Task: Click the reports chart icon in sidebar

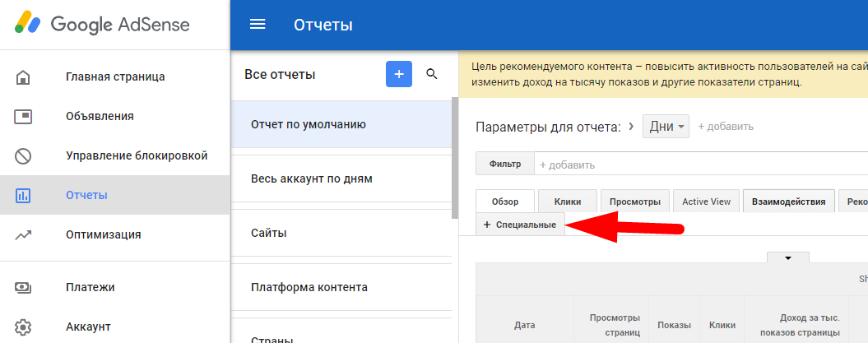Action: tap(23, 195)
